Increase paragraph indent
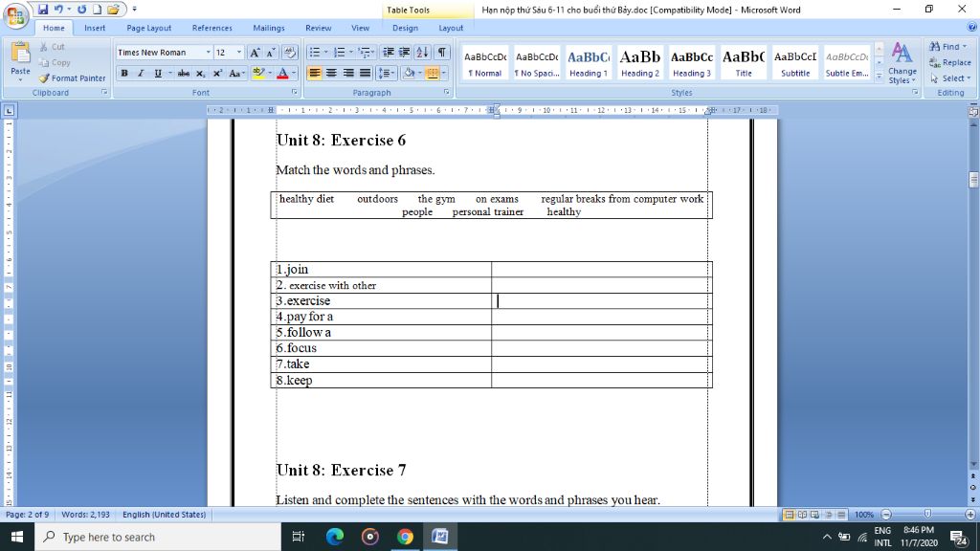This screenshot has height=551, width=980. tap(405, 53)
